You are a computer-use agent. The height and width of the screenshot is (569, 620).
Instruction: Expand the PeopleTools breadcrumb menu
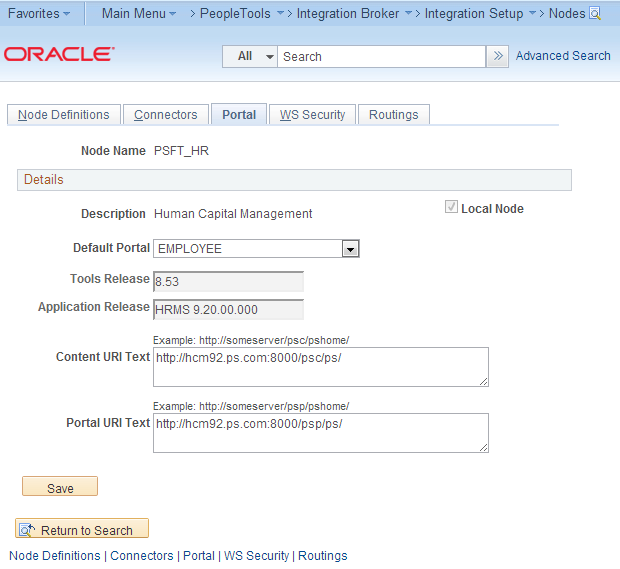[280, 13]
